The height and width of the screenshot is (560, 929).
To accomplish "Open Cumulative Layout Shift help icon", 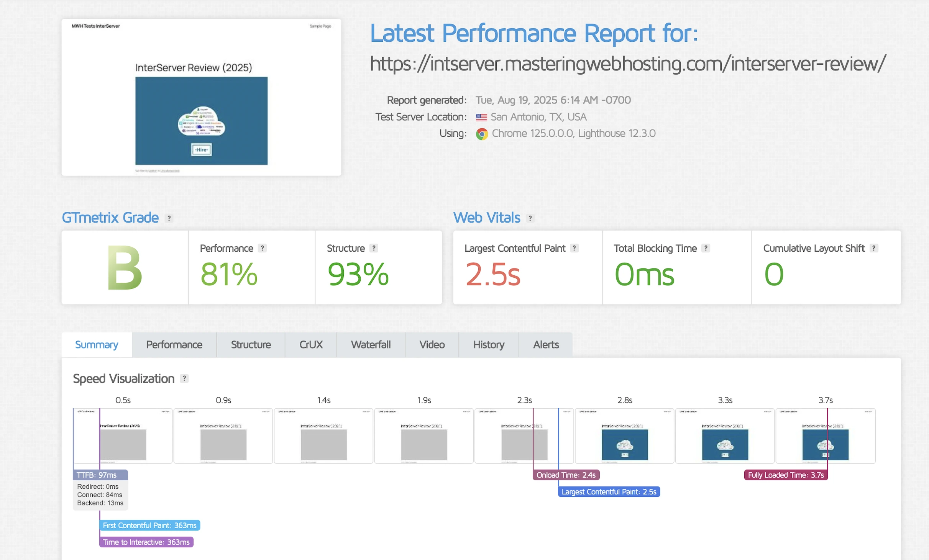I will pyautogui.click(x=873, y=248).
